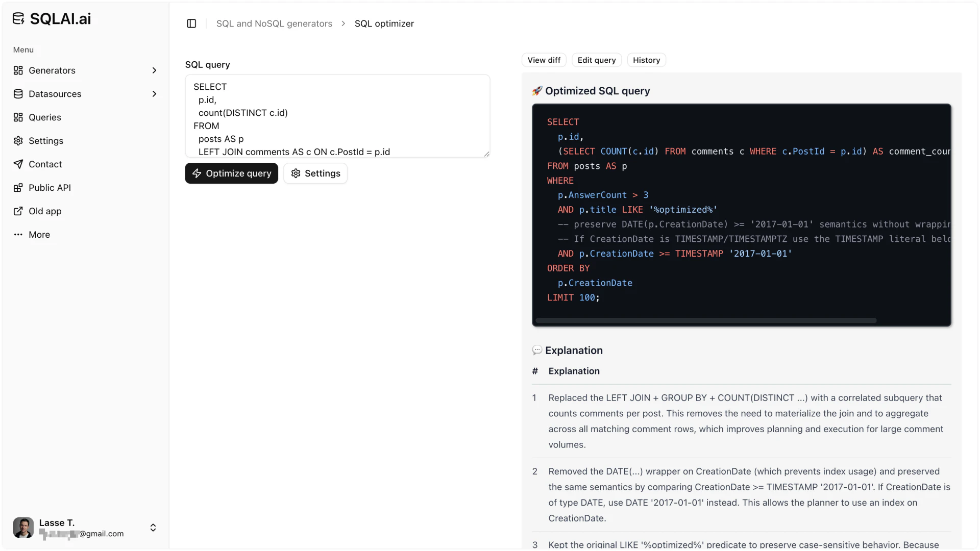980x551 pixels.
Task: Open Settings from the sidebar gear icon
Action: pyautogui.click(x=18, y=141)
